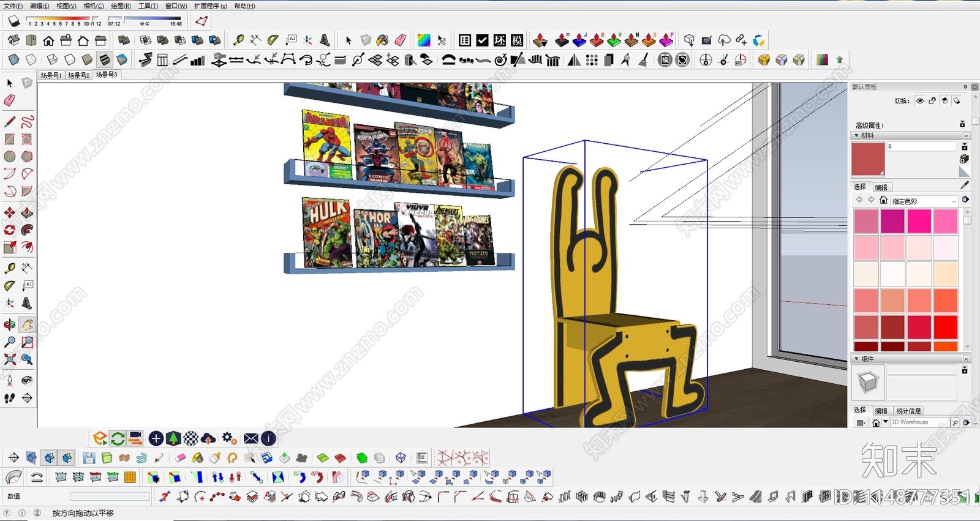Switch to scene tab 场景号1

pyautogui.click(x=51, y=75)
